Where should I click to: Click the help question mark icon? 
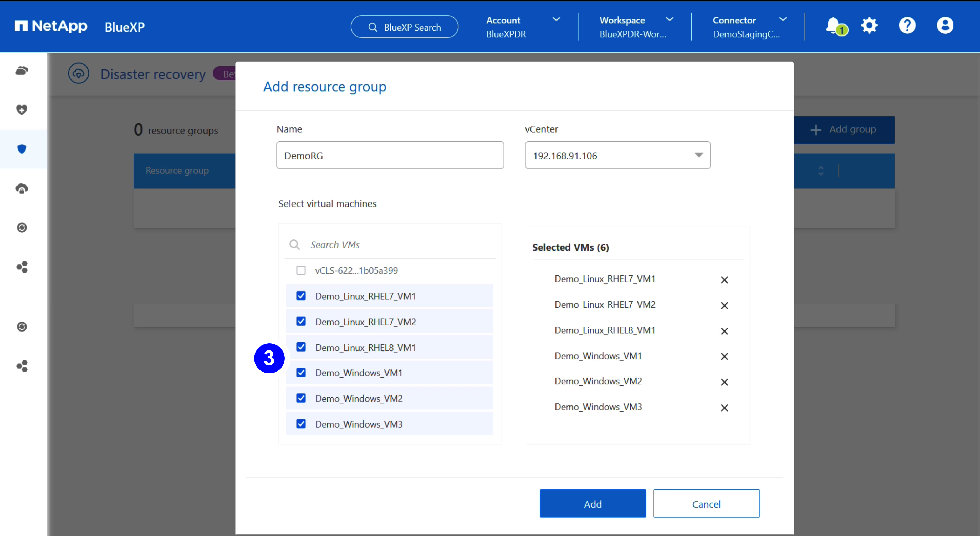coord(907,26)
